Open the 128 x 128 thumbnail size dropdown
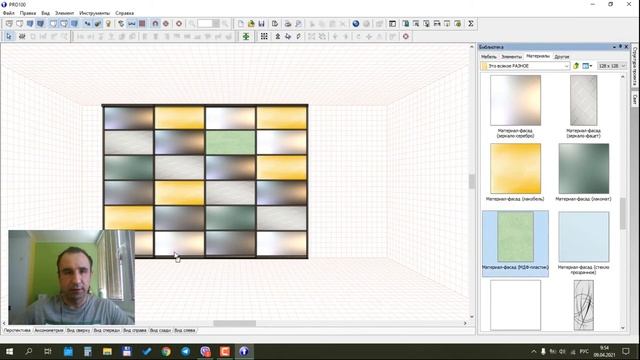 pyautogui.click(x=611, y=66)
